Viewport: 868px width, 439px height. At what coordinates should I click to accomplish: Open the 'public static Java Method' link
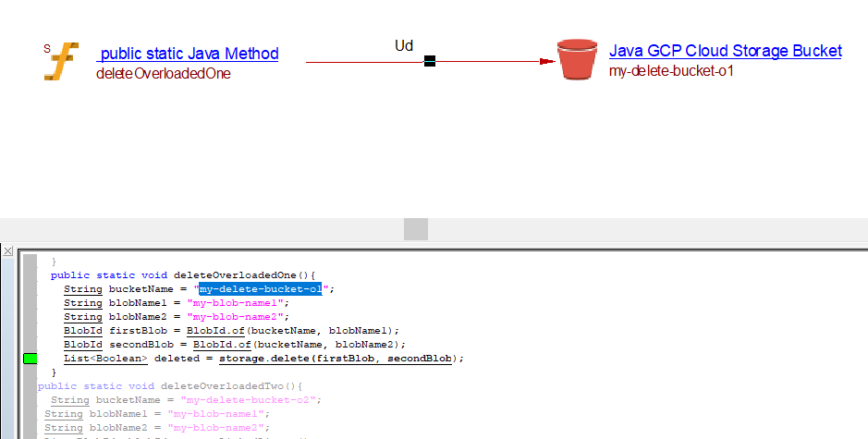pyautogui.click(x=189, y=54)
